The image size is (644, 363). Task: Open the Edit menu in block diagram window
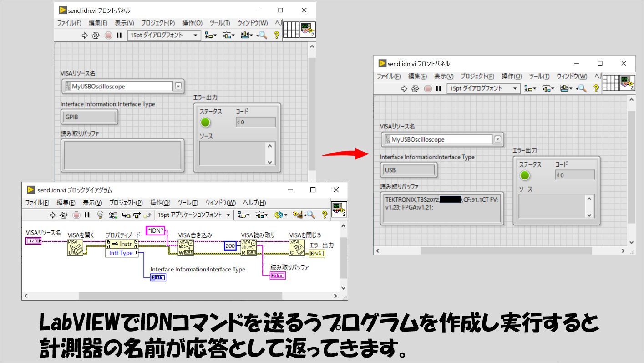[x=66, y=203]
